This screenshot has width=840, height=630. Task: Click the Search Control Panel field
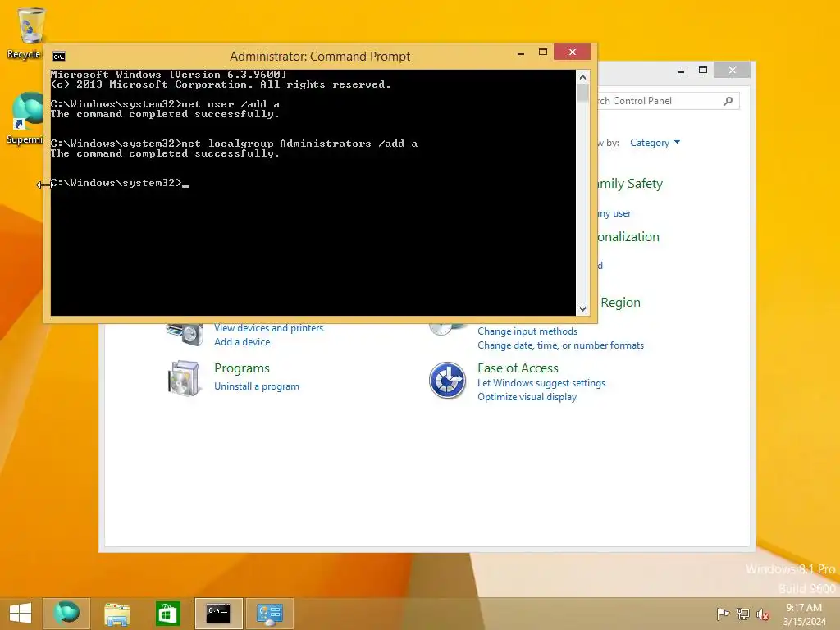pos(668,101)
